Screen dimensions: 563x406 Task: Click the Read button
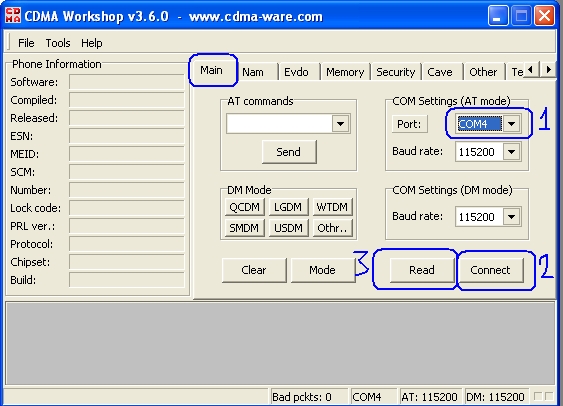422,270
